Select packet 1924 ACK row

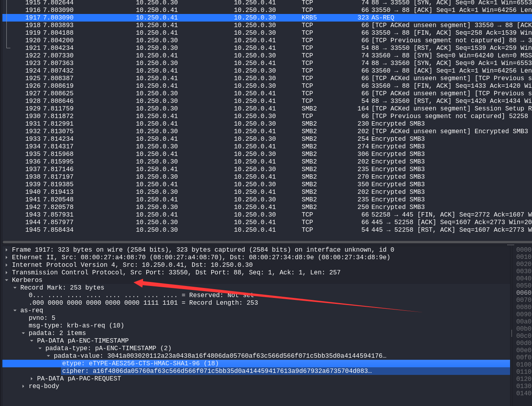pos(267,71)
